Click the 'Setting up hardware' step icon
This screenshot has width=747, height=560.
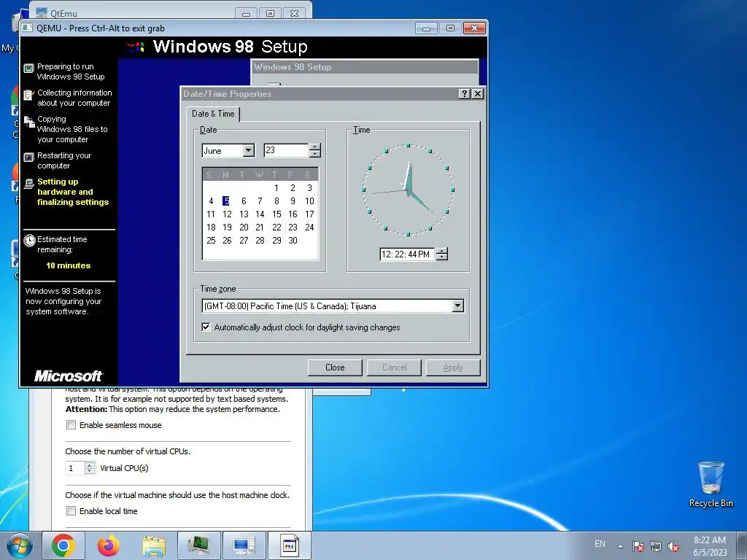coord(29,183)
